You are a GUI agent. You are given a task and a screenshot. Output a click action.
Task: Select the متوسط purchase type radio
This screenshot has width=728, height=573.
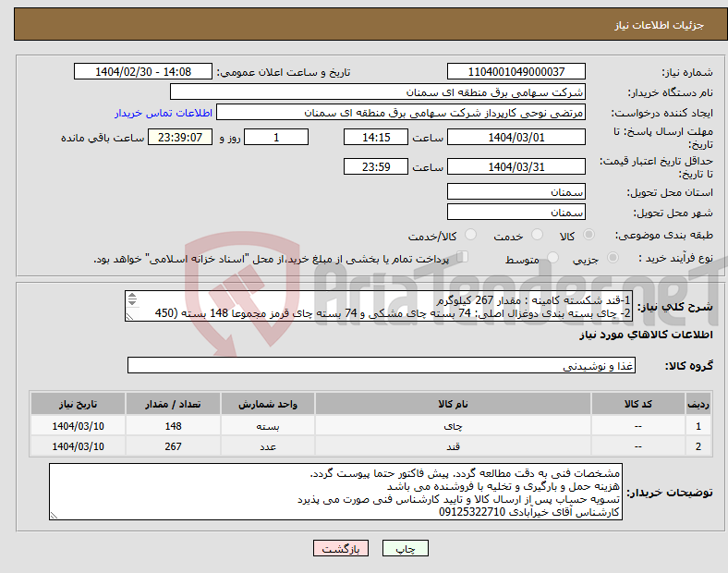point(552,257)
